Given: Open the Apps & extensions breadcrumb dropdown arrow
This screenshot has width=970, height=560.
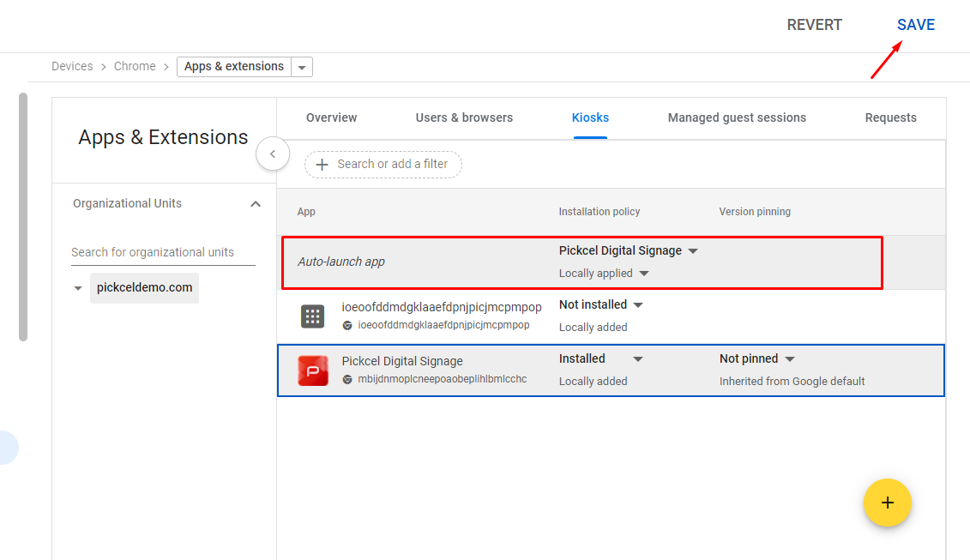Looking at the screenshot, I should (x=302, y=67).
